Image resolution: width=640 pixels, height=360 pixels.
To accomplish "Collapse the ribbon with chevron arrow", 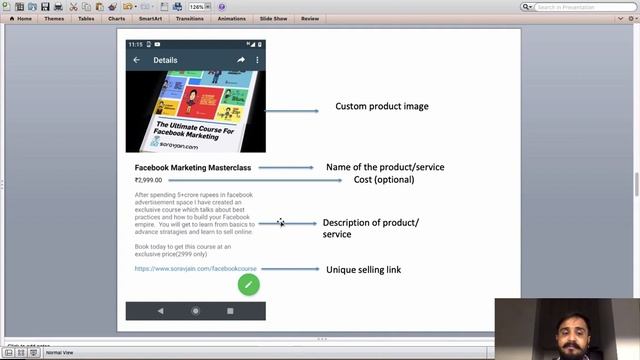I will (620, 19).
